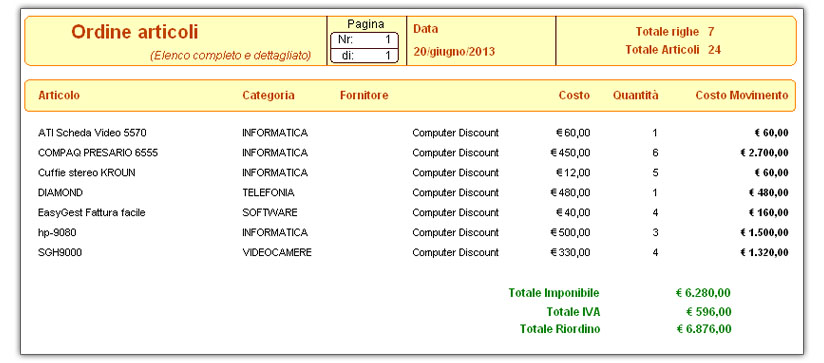The image size is (824, 363).
Task: Click the Articolo column header
Action: (59, 95)
